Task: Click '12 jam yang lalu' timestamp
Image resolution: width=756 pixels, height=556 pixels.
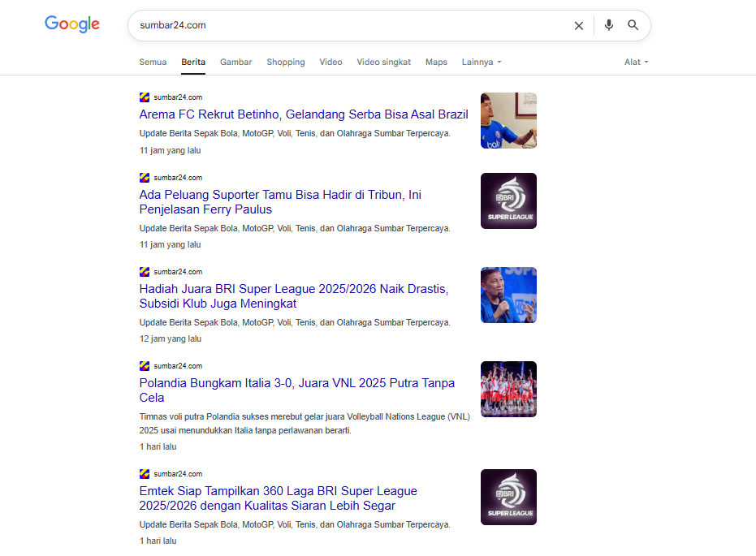Action: pyautogui.click(x=171, y=338)
